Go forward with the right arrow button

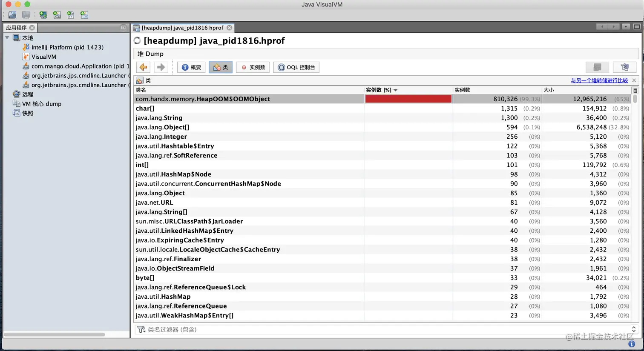coord(161,67)
